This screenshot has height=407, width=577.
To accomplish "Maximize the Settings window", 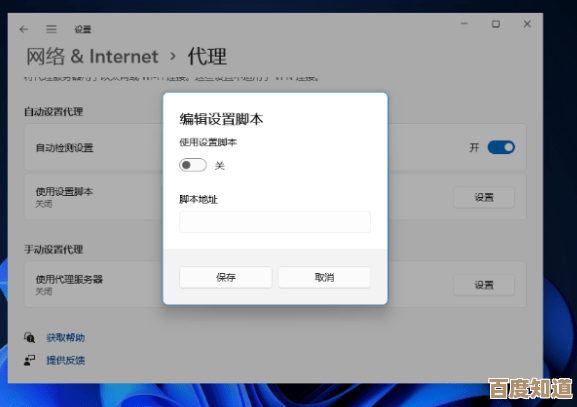I will click(496, 24).
